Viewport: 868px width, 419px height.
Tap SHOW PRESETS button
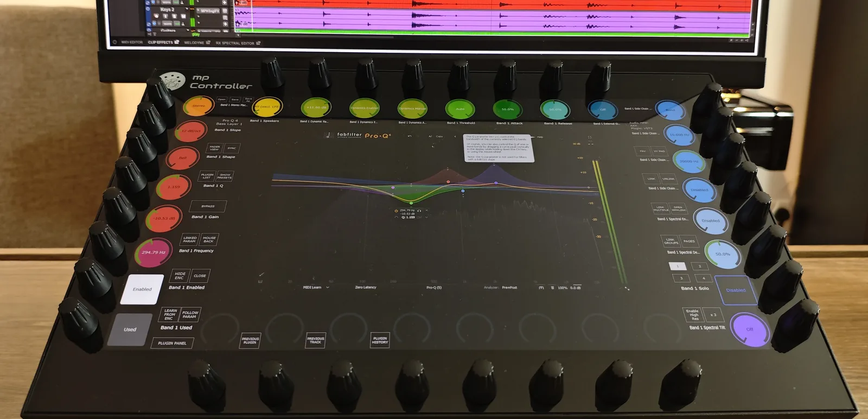(225, 176)
